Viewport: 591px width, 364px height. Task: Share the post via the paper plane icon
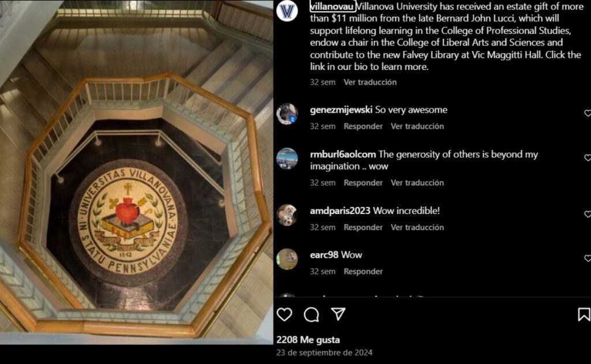point(338,314)
